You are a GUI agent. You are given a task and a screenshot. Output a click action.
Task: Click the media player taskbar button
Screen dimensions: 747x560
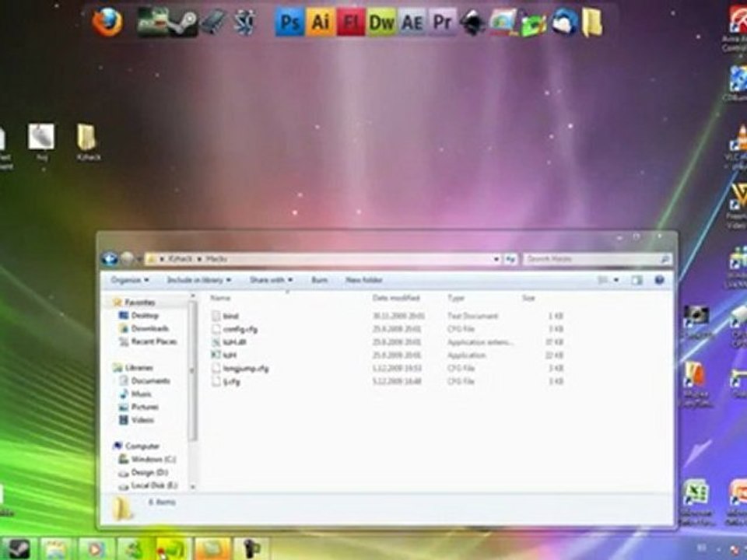coord(96,549)
